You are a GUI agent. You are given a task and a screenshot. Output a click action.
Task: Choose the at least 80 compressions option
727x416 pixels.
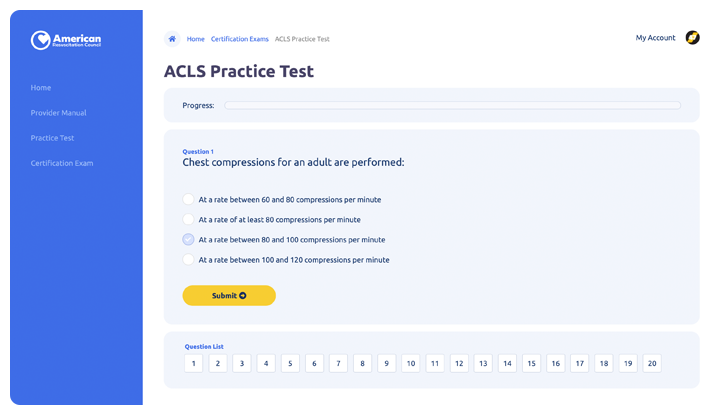(189, 219)
